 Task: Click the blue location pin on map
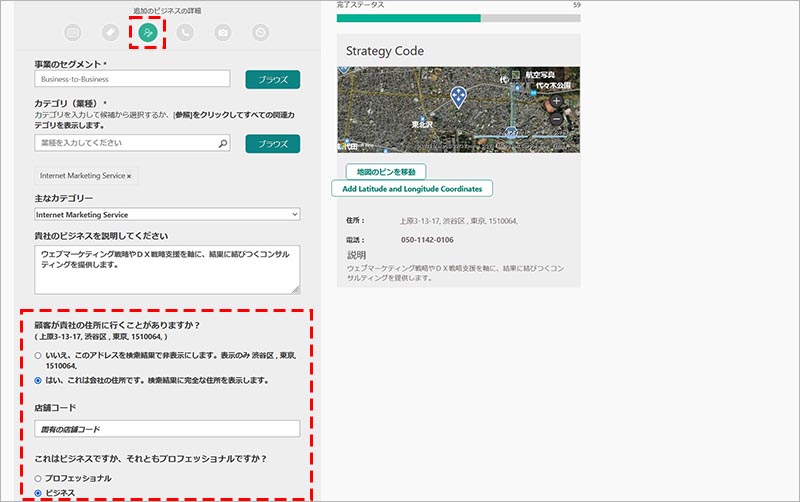(x=458, y=96)
